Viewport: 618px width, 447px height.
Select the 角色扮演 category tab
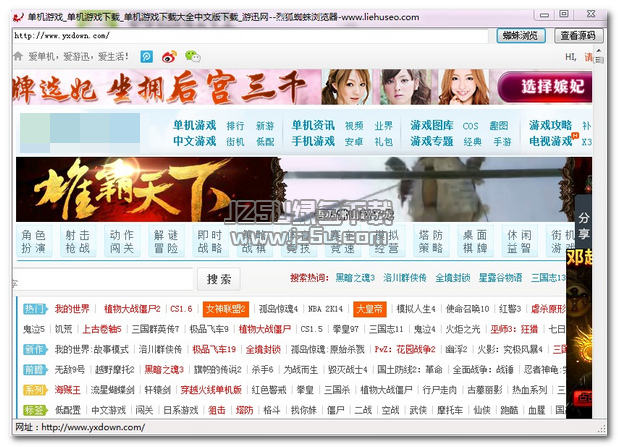34,241
